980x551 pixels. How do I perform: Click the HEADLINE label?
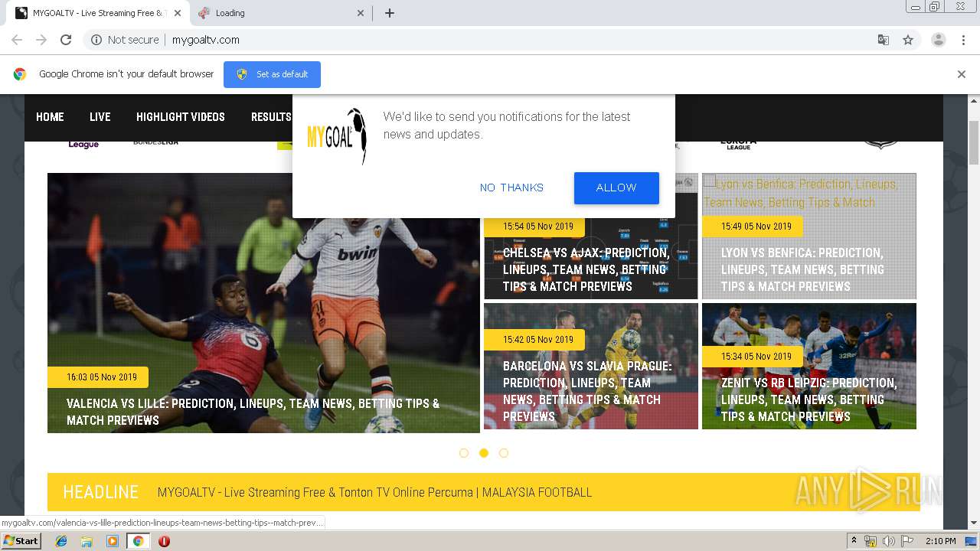pos(100,492)
